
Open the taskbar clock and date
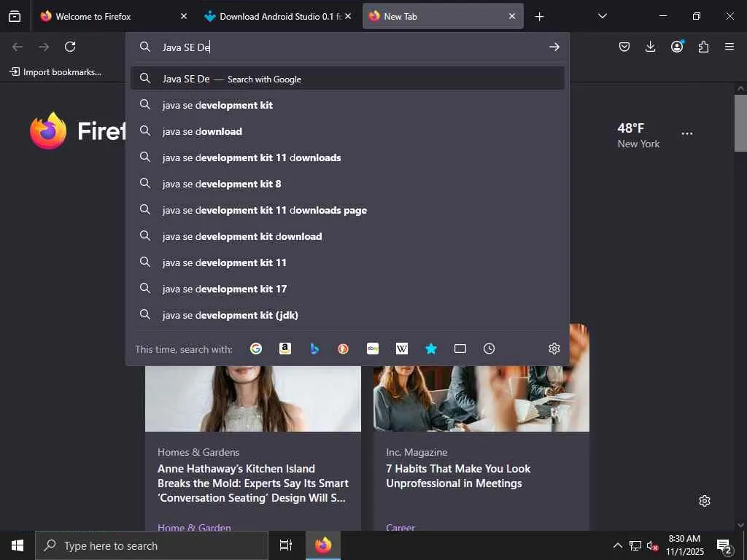coord(684,545)
